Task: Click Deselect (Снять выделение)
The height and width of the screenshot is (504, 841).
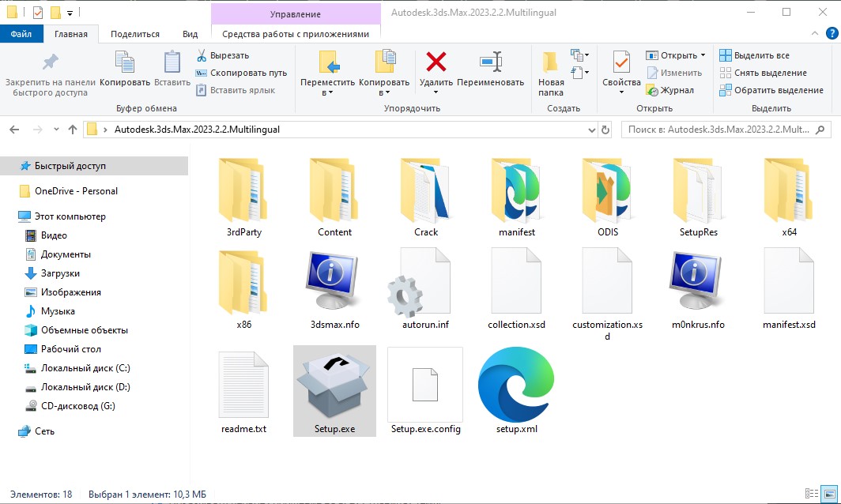Action: pos(764,73)
